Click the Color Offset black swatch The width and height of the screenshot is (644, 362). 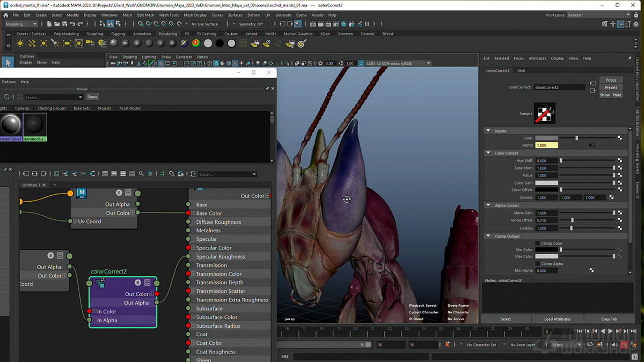tap(546, 190)
